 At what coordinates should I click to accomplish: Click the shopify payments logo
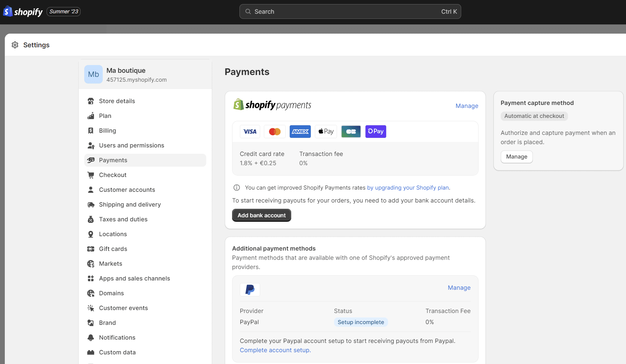(x=272, y=105)
